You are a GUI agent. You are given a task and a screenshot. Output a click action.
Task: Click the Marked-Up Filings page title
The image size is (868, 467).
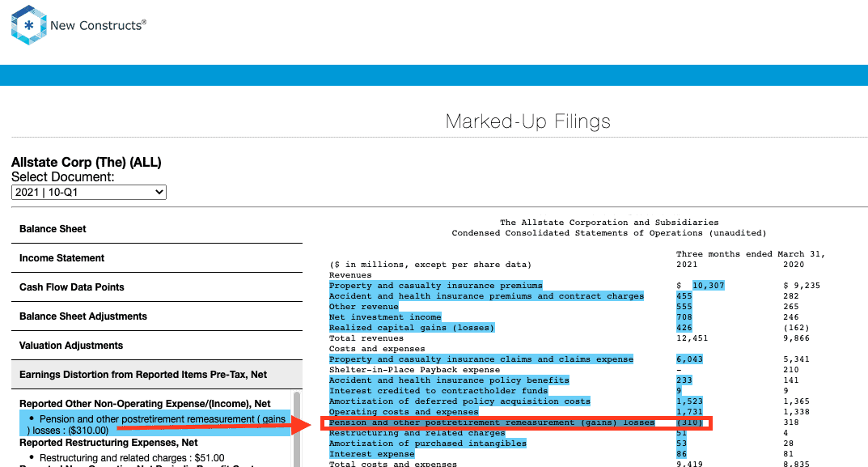(x=528, y=121)
